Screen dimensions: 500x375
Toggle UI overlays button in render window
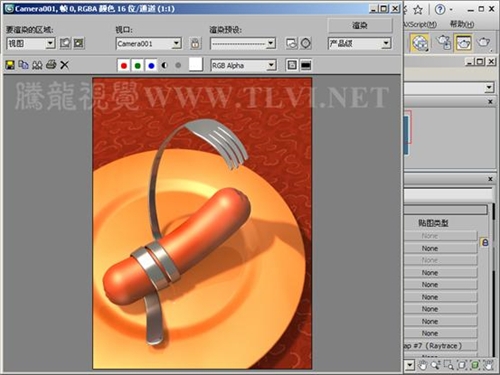click(x=292, y=65)
